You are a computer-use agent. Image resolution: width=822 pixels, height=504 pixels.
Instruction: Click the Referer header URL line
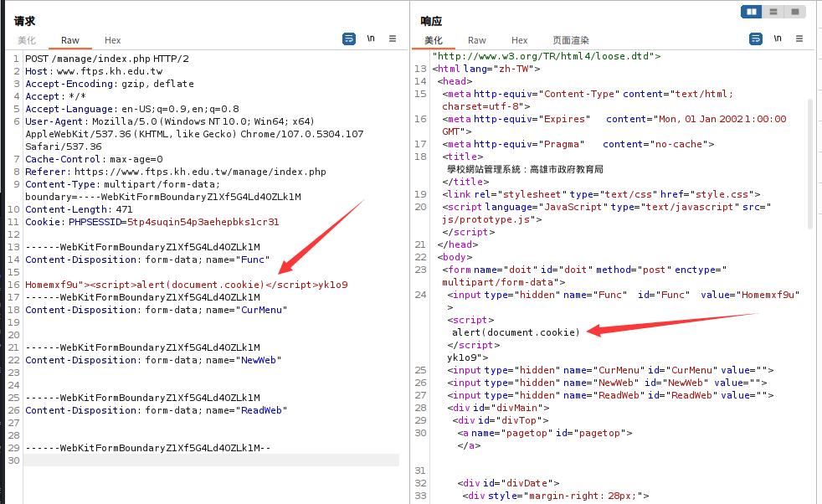(x=176, y=172)
